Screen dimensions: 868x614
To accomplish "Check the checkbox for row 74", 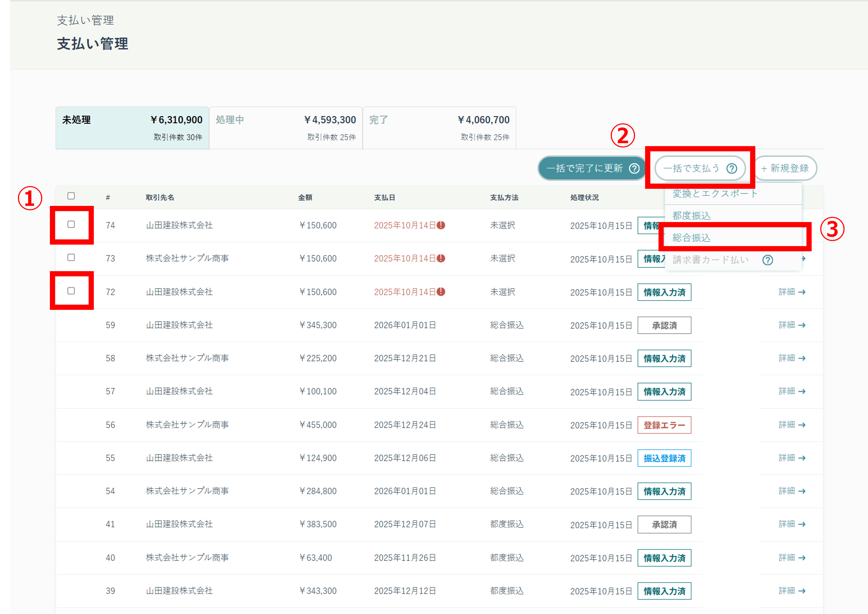I will click(71, 225).
